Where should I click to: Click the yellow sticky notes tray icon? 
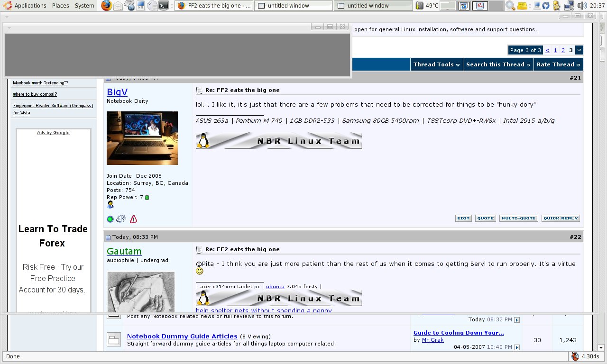pos(522,6)
